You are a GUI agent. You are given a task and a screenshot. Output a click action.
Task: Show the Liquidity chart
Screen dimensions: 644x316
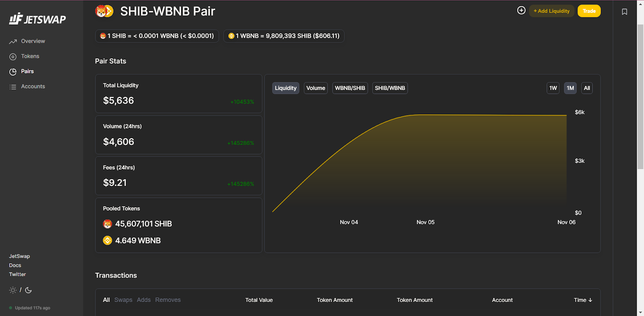[286, 88]
